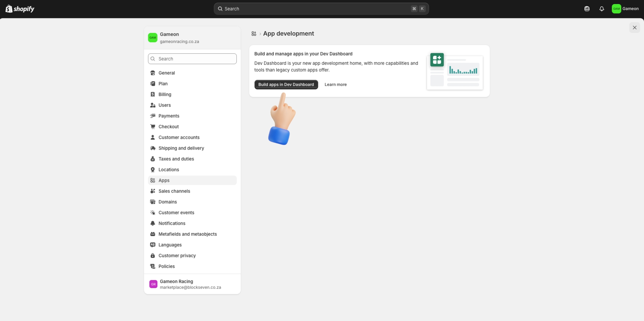
Task: Open the Gameon account menu
Action: [626, 9]
